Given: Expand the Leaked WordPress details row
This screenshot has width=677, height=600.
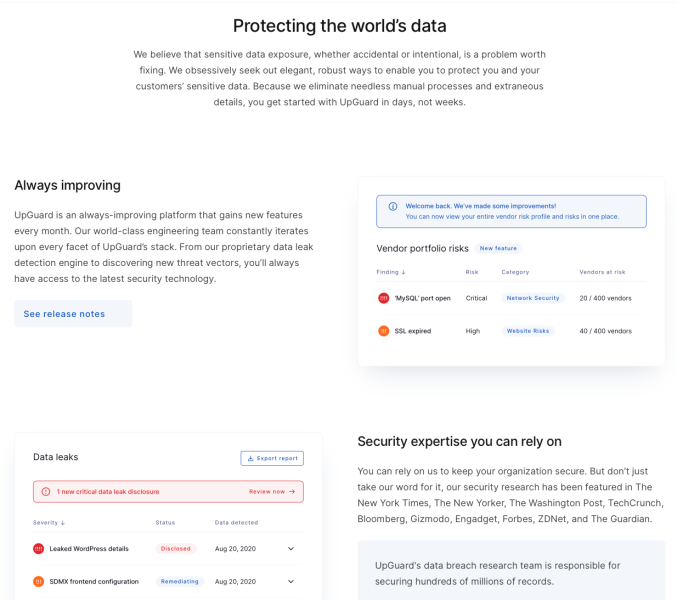Looking at the screenshot, I should tap(291, 548).
